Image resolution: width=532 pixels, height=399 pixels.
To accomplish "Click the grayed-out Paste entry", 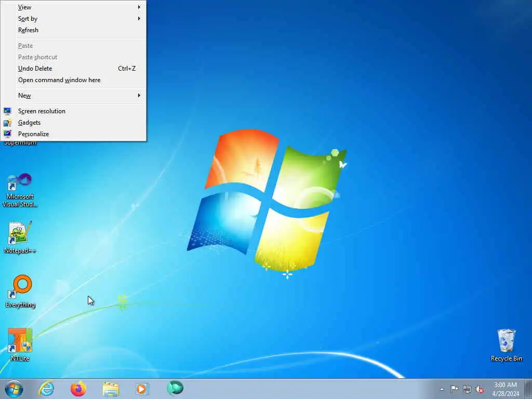I will click(73, 46).
